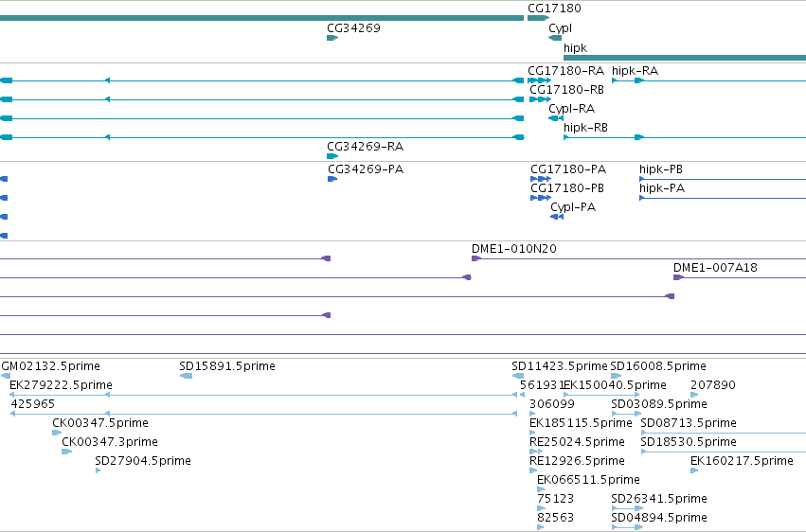Click the CG17180 gene label
This screenshot has width=806, height=532.
(554, 9)
